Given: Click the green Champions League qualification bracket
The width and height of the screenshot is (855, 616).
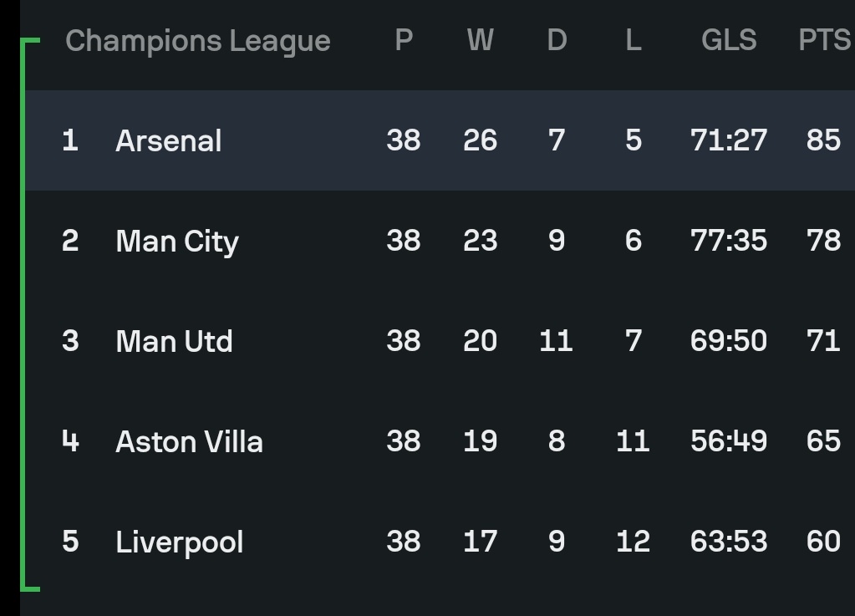Looking at the screenshot, I should coord(23,314).
